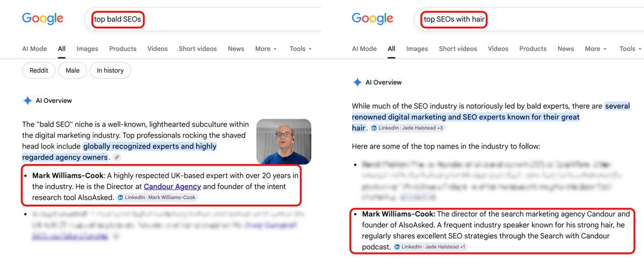Click the AI Overview sparkle icon in the left window
The image size is (644, 260).
click(27, 101)
